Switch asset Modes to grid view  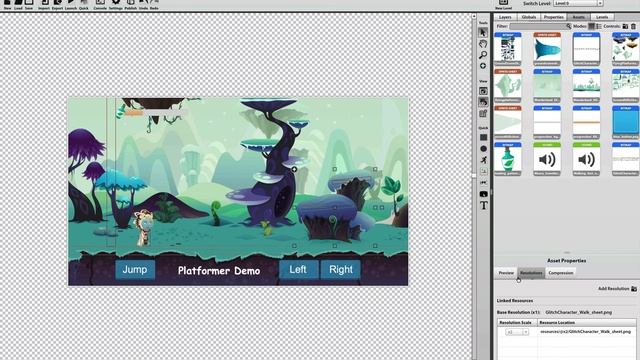[x=591, y=26]
